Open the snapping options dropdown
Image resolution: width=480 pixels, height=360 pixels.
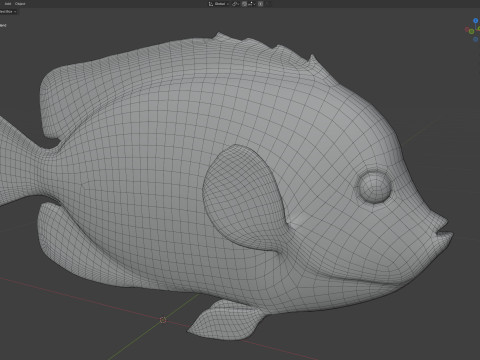(x=252, y=4)
